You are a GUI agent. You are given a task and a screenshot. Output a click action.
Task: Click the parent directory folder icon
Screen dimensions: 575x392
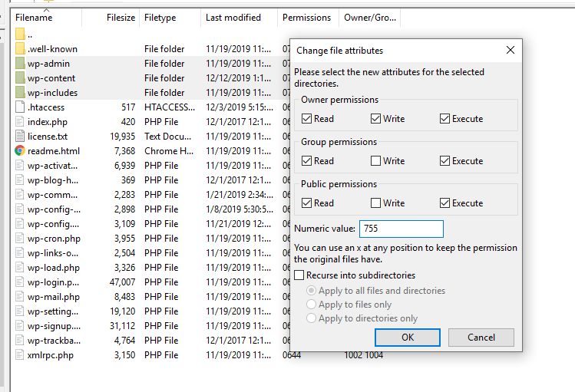(x=20, y=35)
